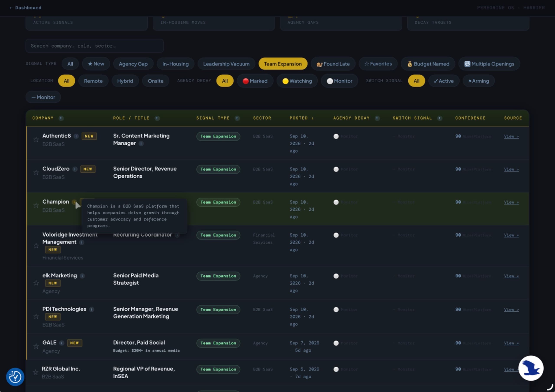Click info icon beside Voloridge Investment Management
Screen dimensions: 555x392
(x=82, y=242)
